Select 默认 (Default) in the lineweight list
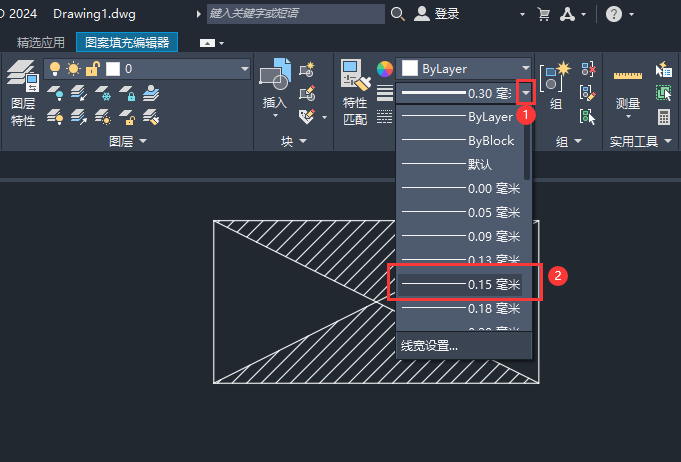The image size is (681, 462). coord(461,164)
